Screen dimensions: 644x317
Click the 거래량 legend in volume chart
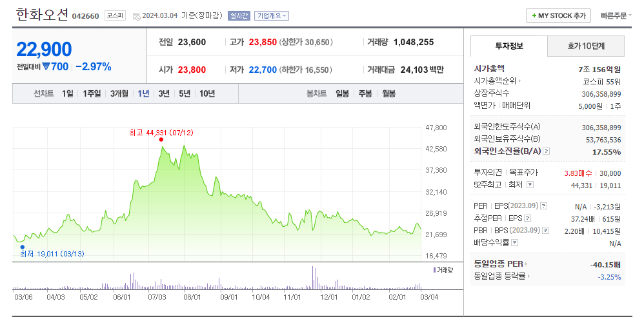443,270
